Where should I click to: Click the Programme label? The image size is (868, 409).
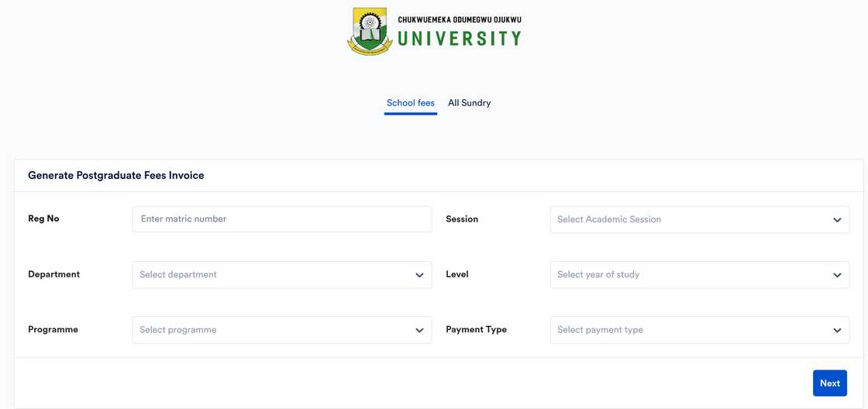pos(53,330)
